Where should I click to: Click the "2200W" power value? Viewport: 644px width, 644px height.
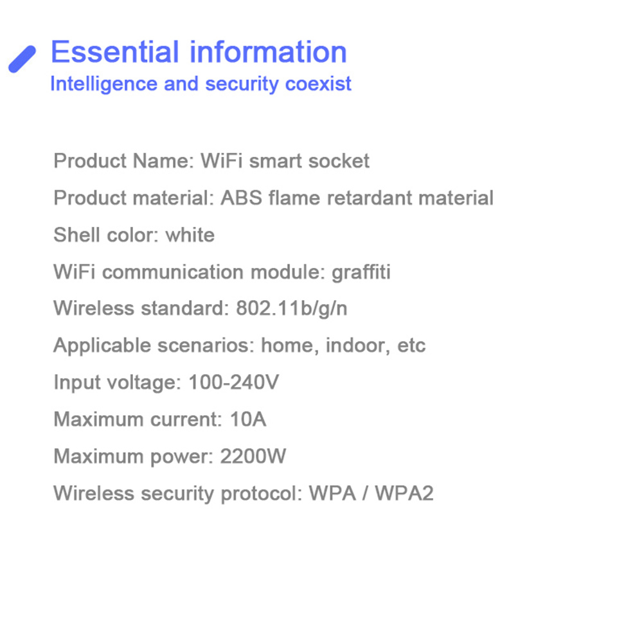click(x=253, y=456)
